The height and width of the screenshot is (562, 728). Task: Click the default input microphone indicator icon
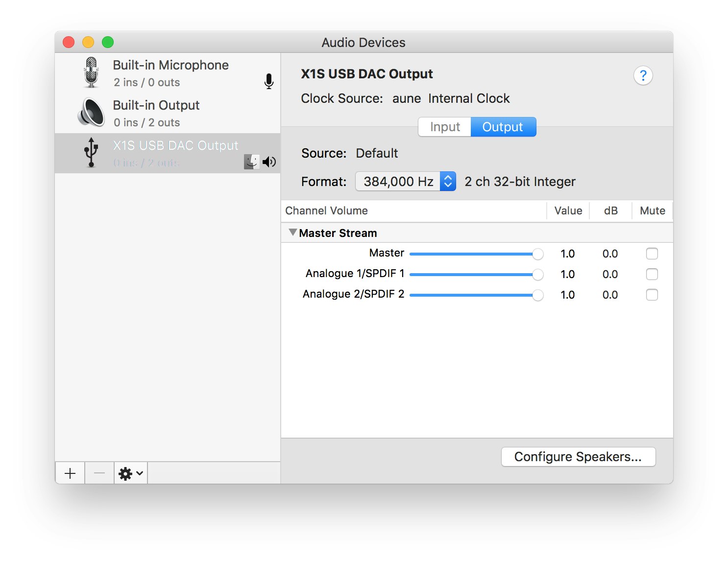point(268,81)
